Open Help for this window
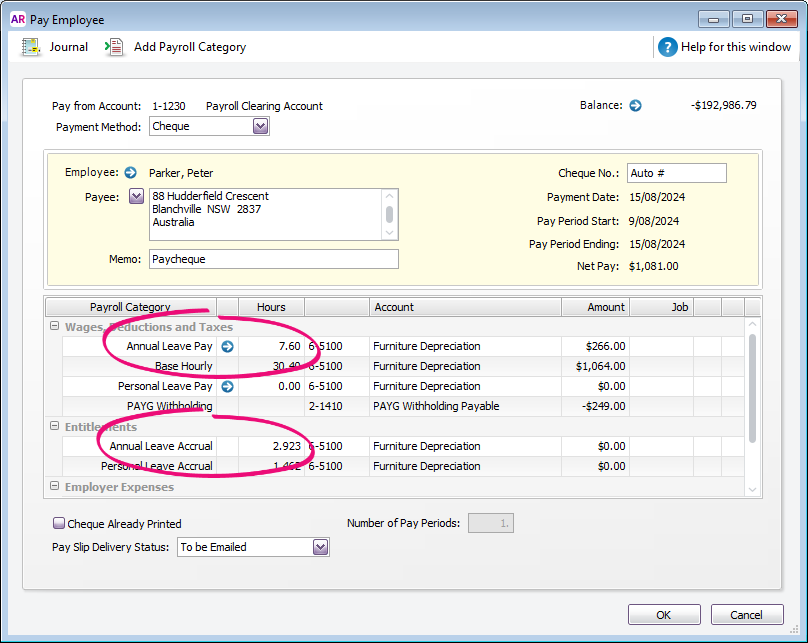808x643 pixels. 735,47
